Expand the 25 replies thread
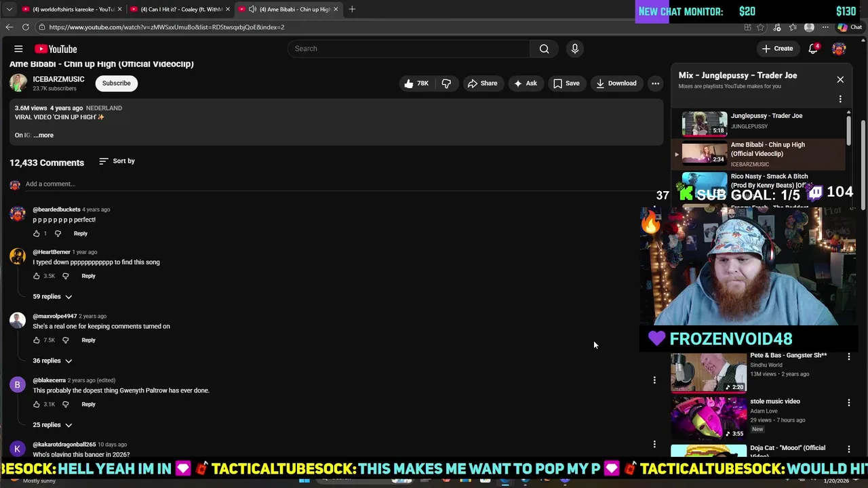Image resolution: width=868 pixels, height=488 pixels. [x=52, y=425]
